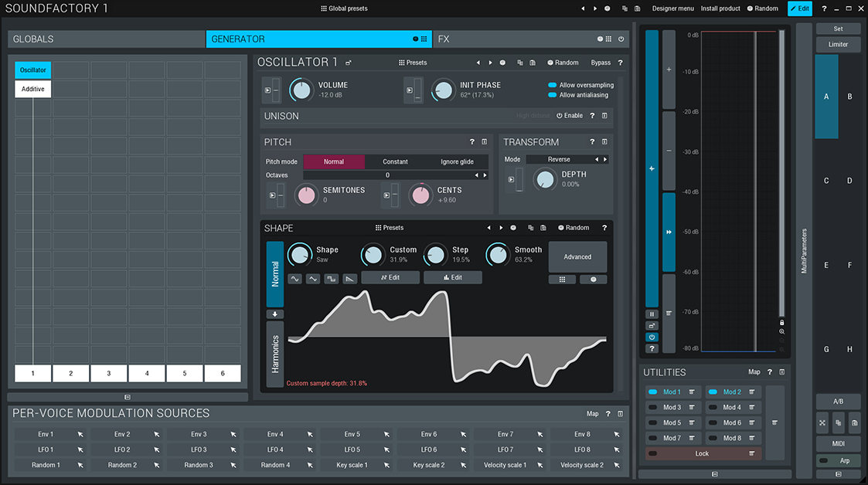Open the Mod 1 menu icon
This screenshot has height=485, width=868.
tap(692, 392)
